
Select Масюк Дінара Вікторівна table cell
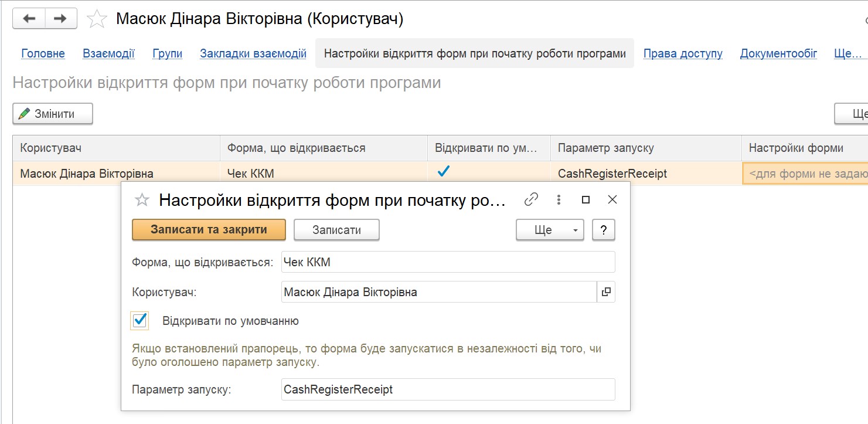[x=117, y=174]
